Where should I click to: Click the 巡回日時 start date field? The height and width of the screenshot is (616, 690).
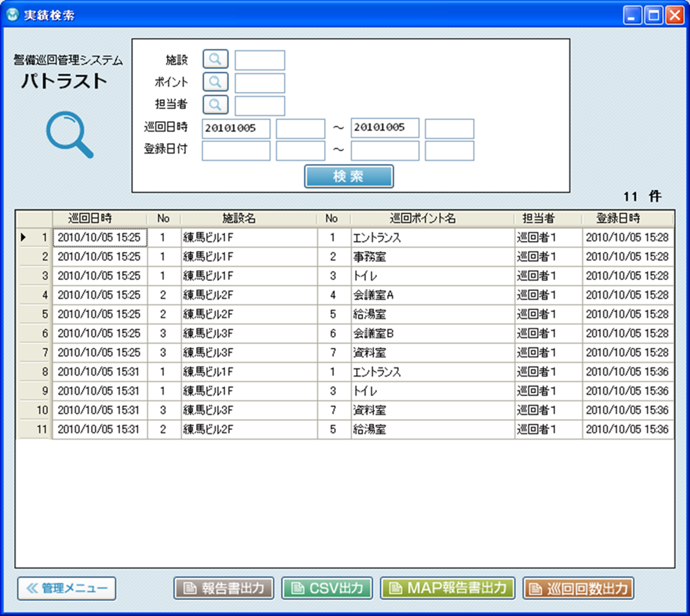(x=236, y=128)
